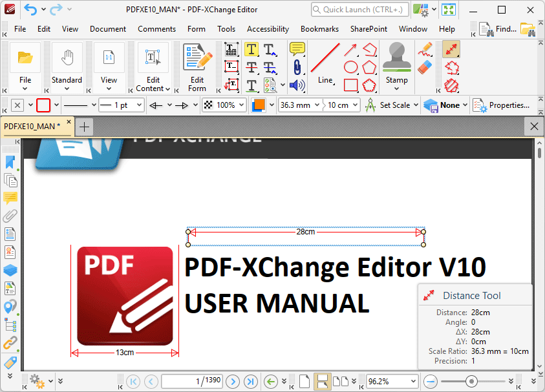
Task: Select the Oval shape tool
Action: click(x=350, y=67)
